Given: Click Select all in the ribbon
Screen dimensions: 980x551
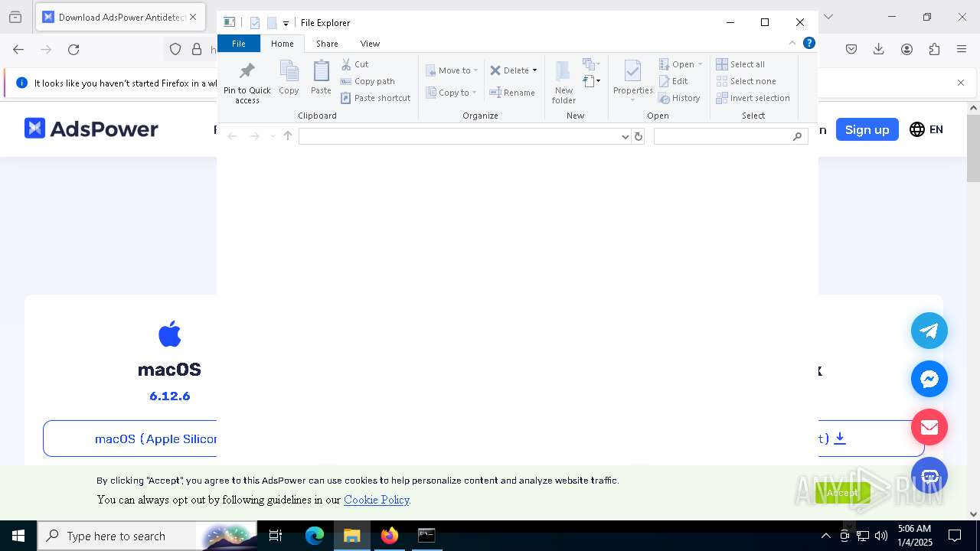Looking at the screenshot, I should coord(740,64).
